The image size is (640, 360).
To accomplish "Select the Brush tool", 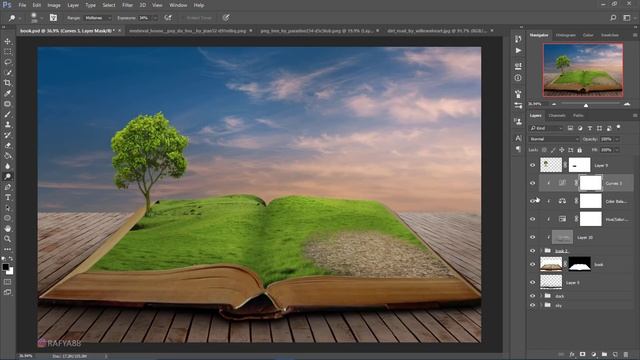I will (x=7, y=114).
